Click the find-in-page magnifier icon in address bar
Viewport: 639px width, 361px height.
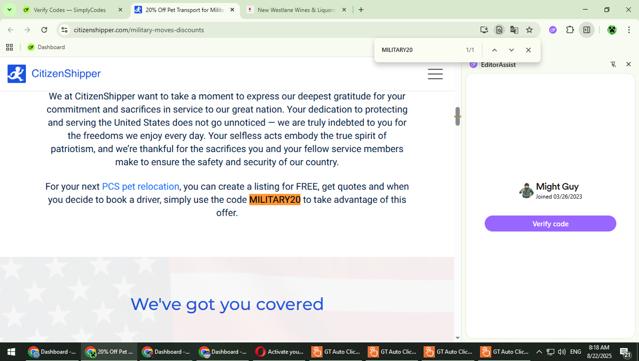coord(499,30)
